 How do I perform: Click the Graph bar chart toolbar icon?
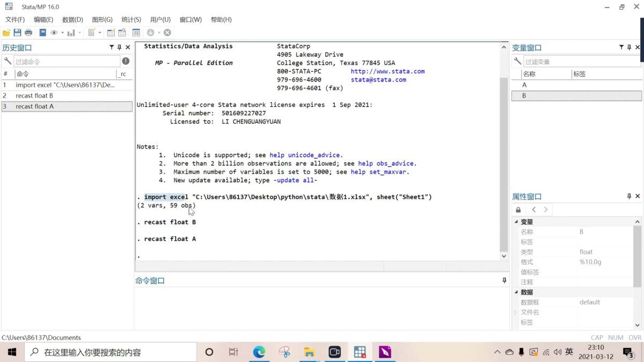click(71, 33)
